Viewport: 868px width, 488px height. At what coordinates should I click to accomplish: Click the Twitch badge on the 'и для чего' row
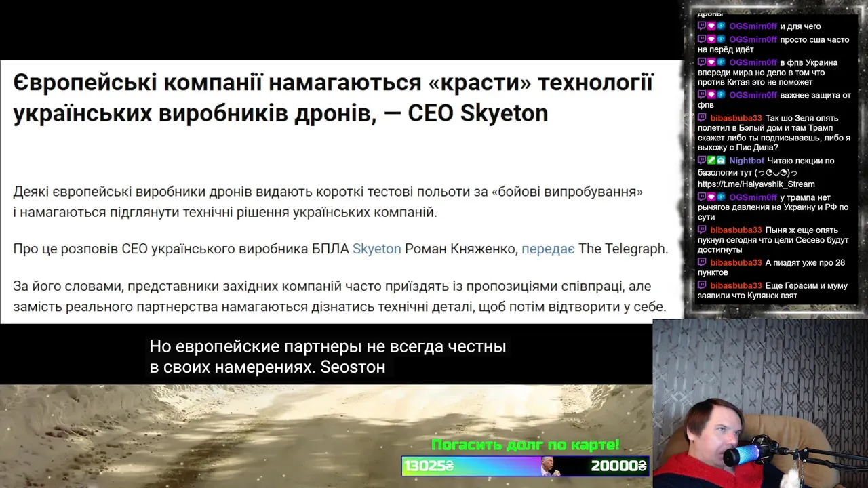(x=702, y=26)
